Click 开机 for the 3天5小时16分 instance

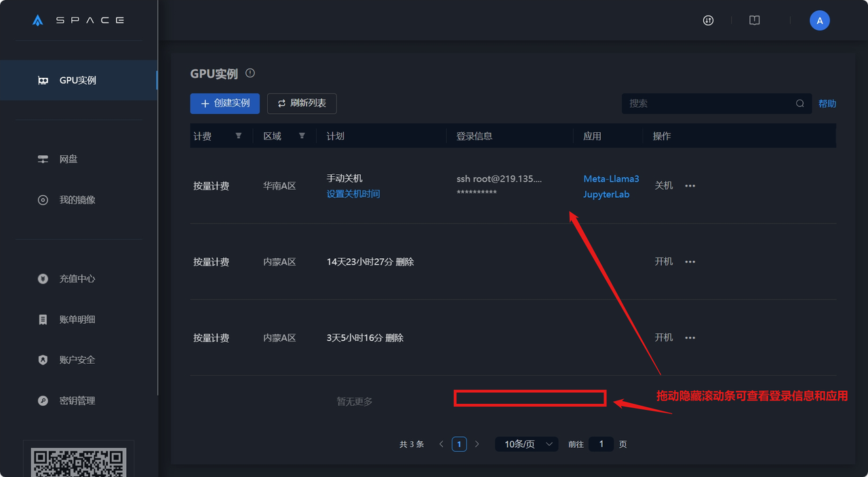pos(664,337)
